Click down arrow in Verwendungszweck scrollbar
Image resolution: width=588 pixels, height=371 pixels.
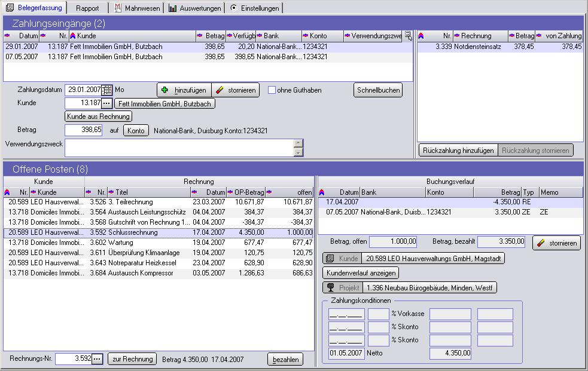point(298,152)
